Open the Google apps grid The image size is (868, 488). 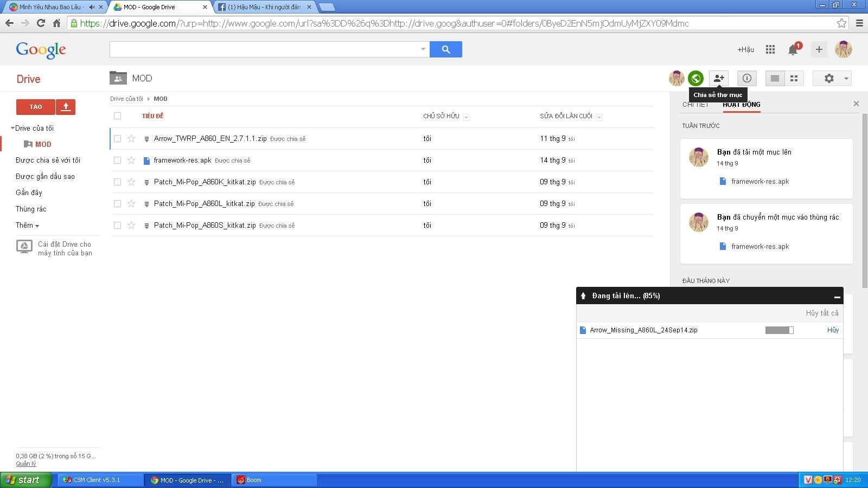click(x=770, y=49)
